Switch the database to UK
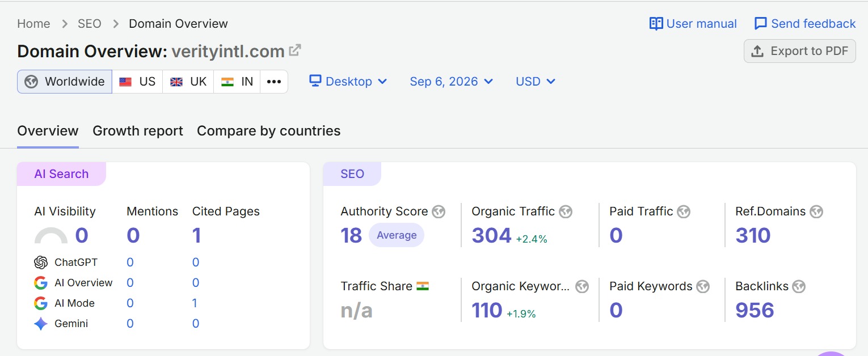Image resolution: width=868 pixels, height=356 pixels. (188, 82)
